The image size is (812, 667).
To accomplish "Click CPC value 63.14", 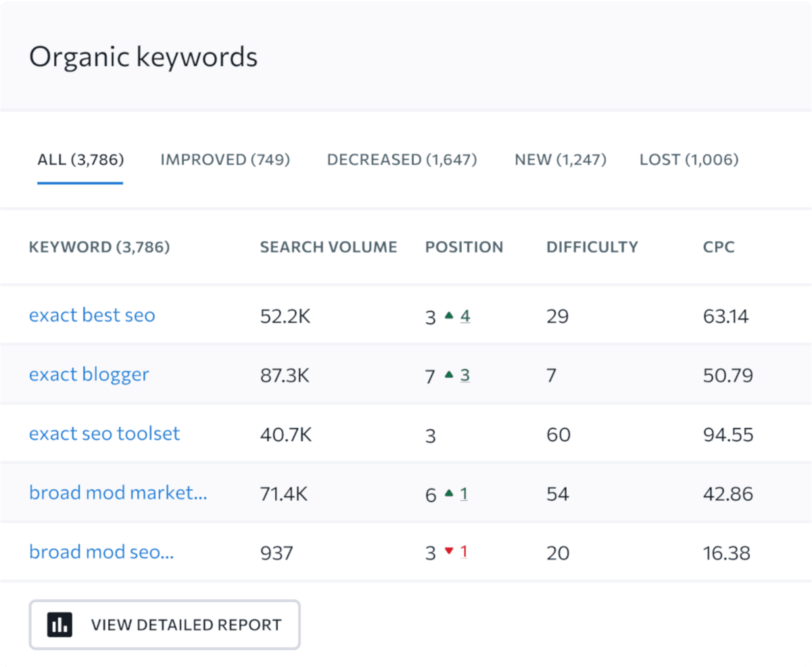I will click(x=726, y=316).
